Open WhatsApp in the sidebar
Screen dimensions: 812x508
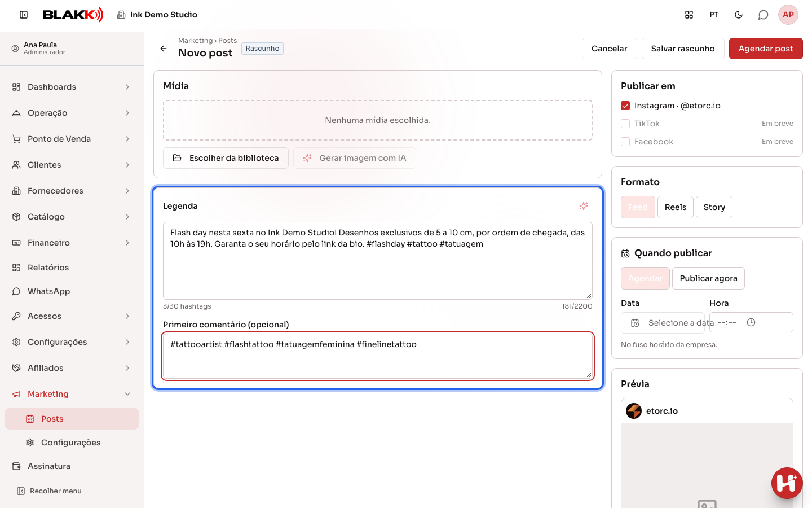coord(72,291)
